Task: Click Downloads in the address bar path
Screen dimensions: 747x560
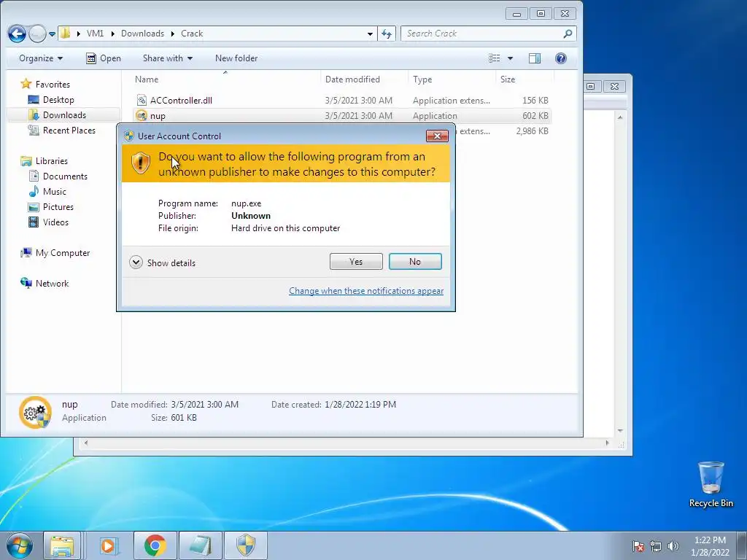Action: coord(142,34)
